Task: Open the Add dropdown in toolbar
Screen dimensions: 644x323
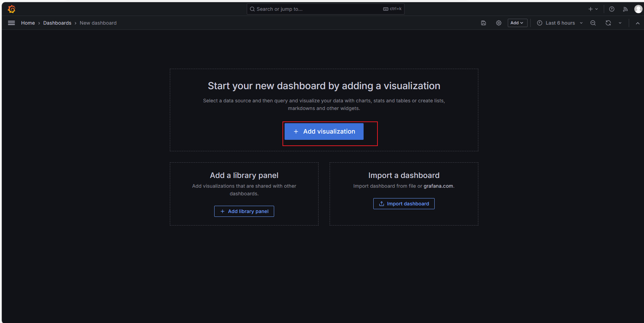Action: click(x=517, y=23)
